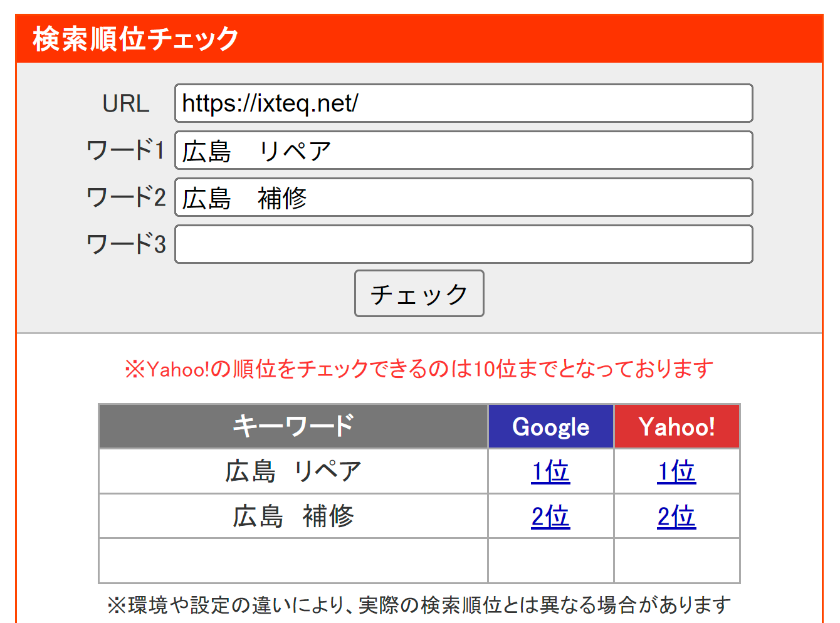Click the 検索順位チェック title text

136,39
